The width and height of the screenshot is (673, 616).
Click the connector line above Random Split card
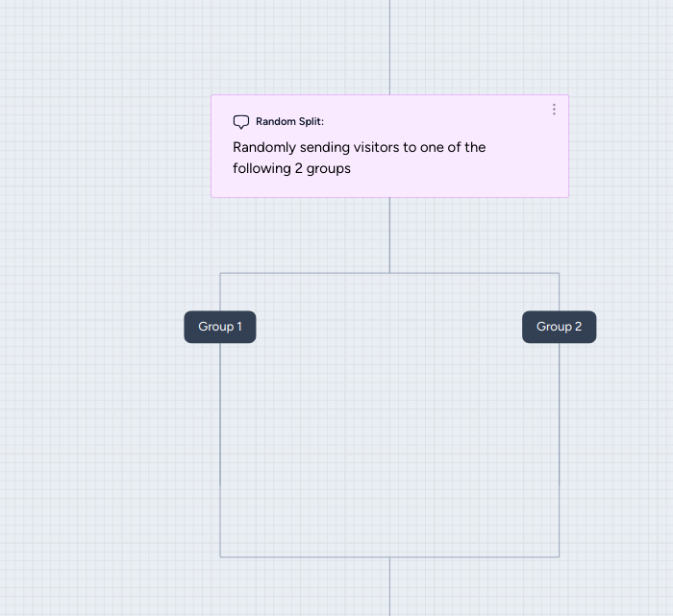[x=389, y=48]
